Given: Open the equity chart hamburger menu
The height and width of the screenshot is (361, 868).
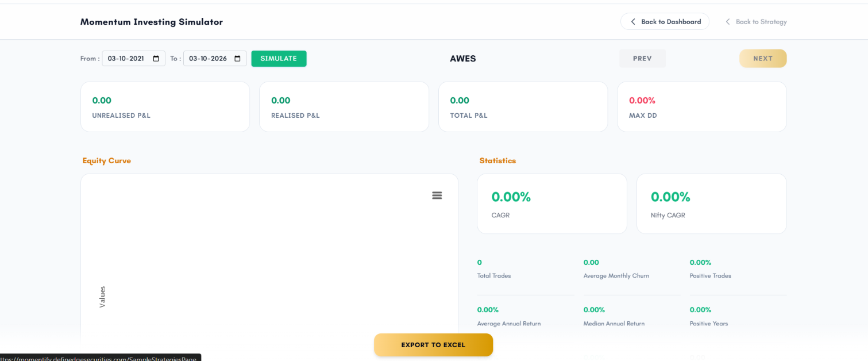Looking at the screenshot, I should click(x=437, y=195).
